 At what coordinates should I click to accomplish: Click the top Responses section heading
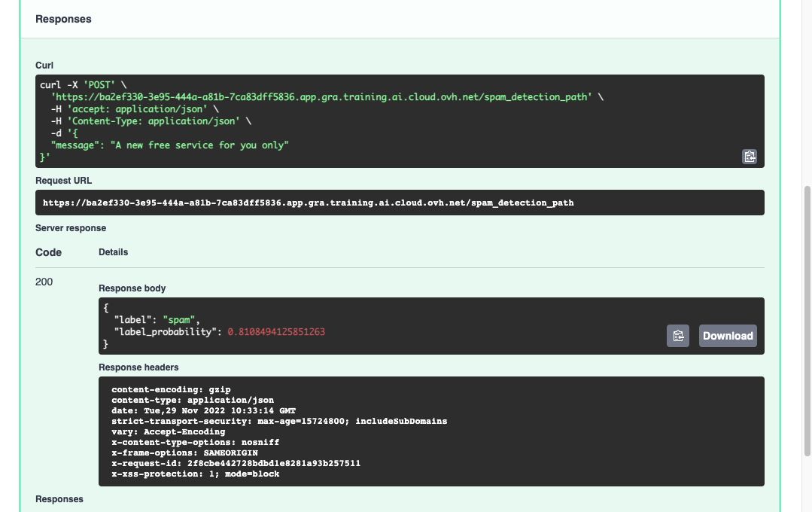[x=63, y=19]
